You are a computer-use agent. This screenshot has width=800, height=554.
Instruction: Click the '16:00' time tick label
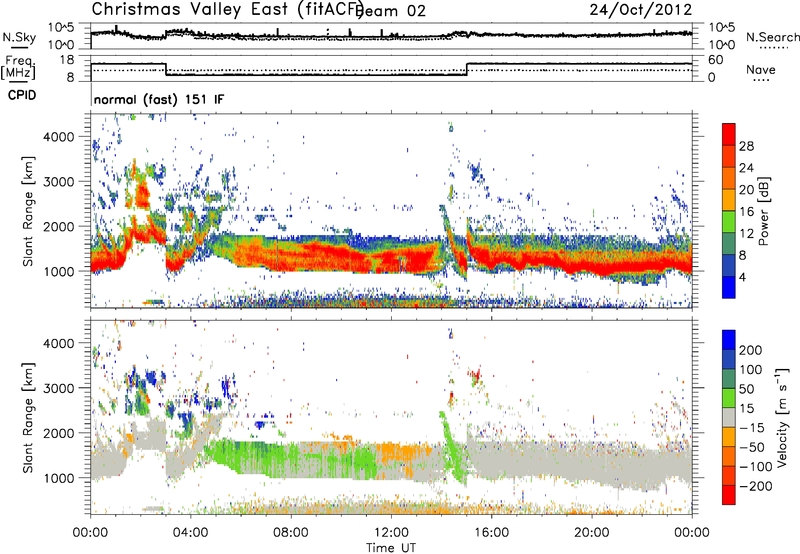pyautogui.click(x=491, y=533)
